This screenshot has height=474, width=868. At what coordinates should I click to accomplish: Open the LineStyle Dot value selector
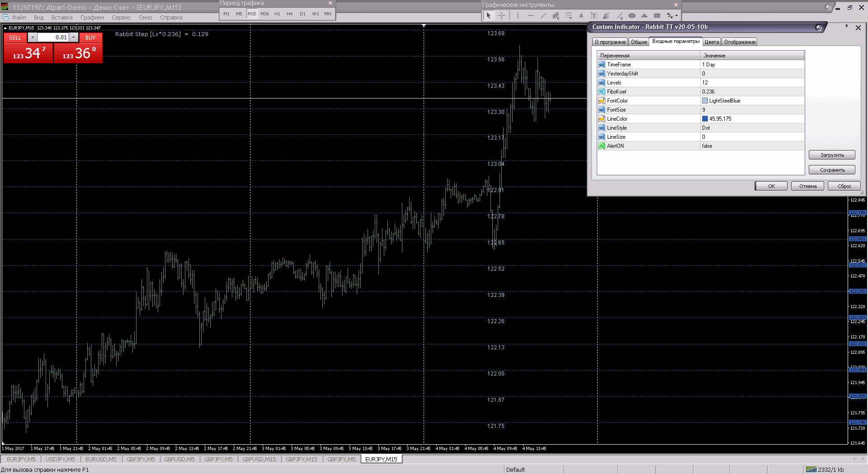(752, 128)
